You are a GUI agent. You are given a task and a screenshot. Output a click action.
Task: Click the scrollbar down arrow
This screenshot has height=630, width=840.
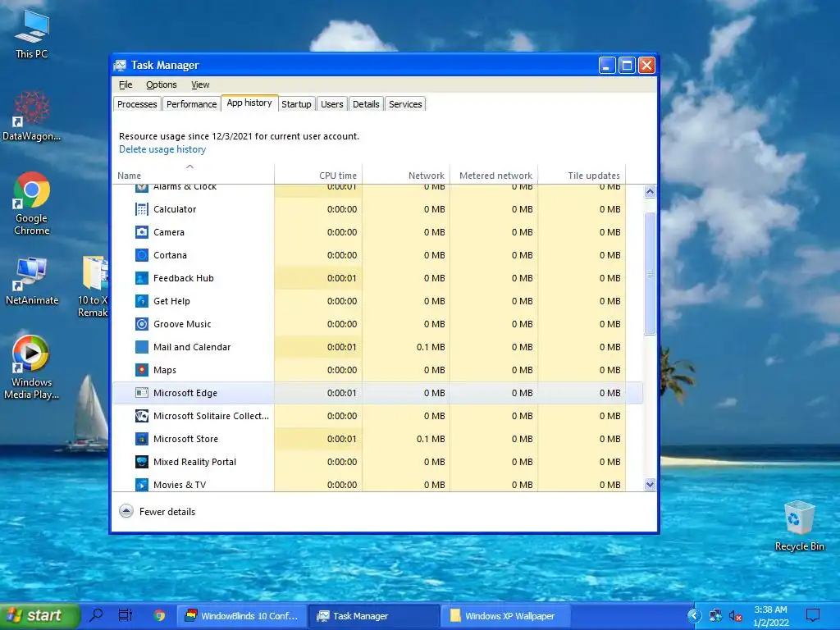(x=650, y=485)
